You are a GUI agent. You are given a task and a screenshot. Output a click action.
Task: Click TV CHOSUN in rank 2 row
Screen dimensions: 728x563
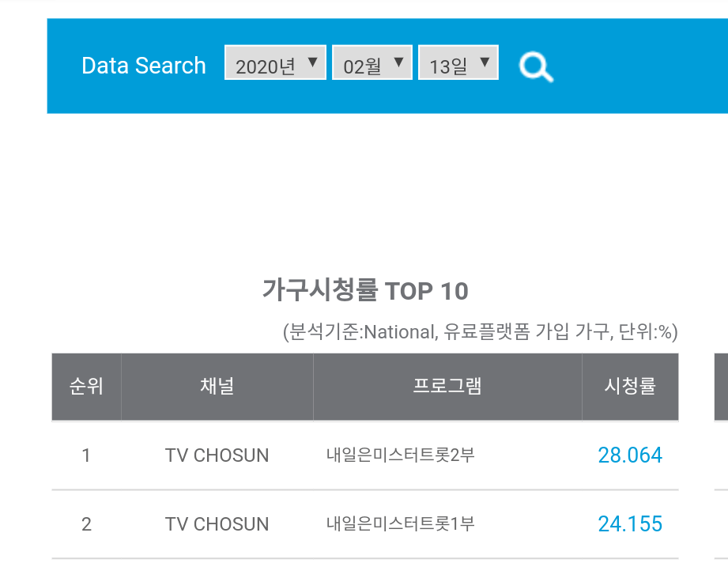pyautogui.click(x=217, y=524)
